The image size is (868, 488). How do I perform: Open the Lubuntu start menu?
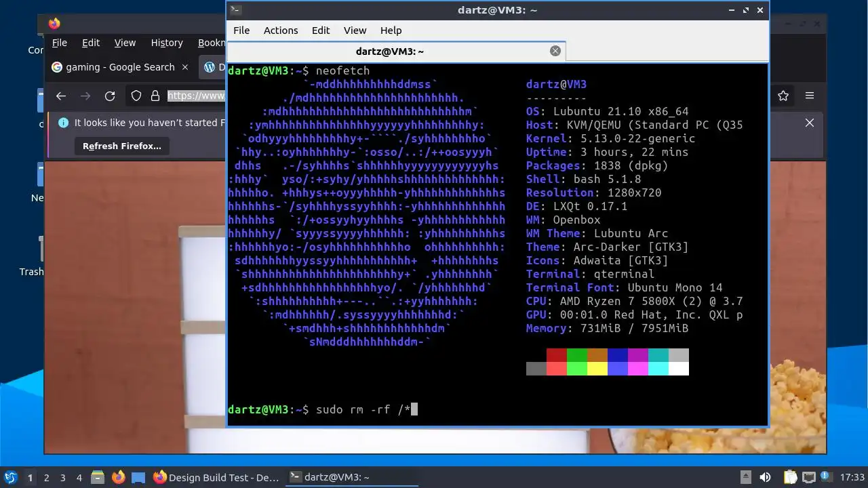[x=10, y=477]
